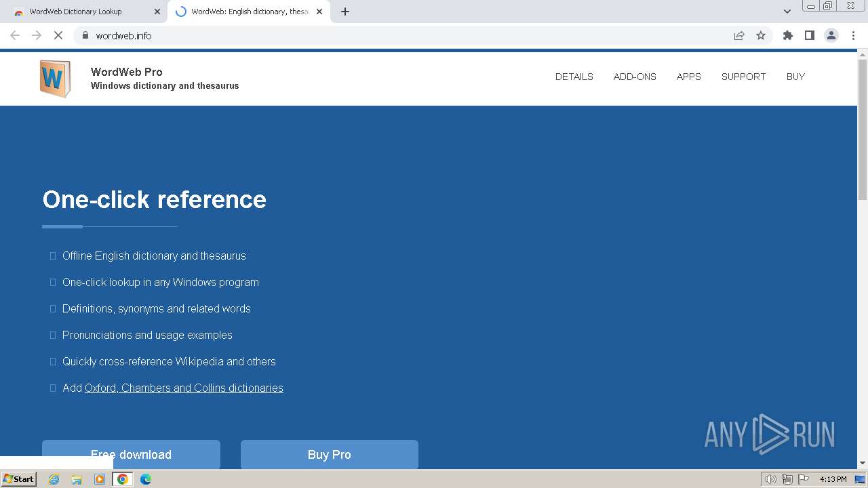Open Chrome profile avatar
This screenshot has width=868, height=488.
click(831, 35)
